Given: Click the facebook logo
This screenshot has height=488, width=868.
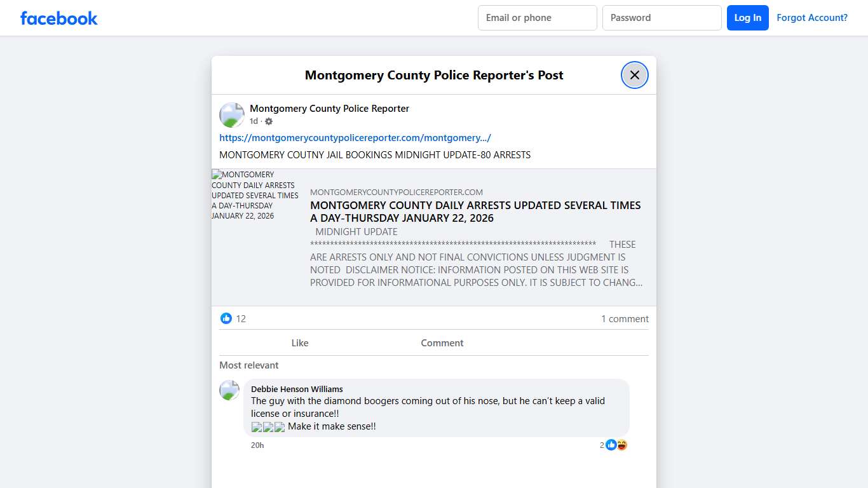Looking at the screenshot, I should [x=58, y=18].
